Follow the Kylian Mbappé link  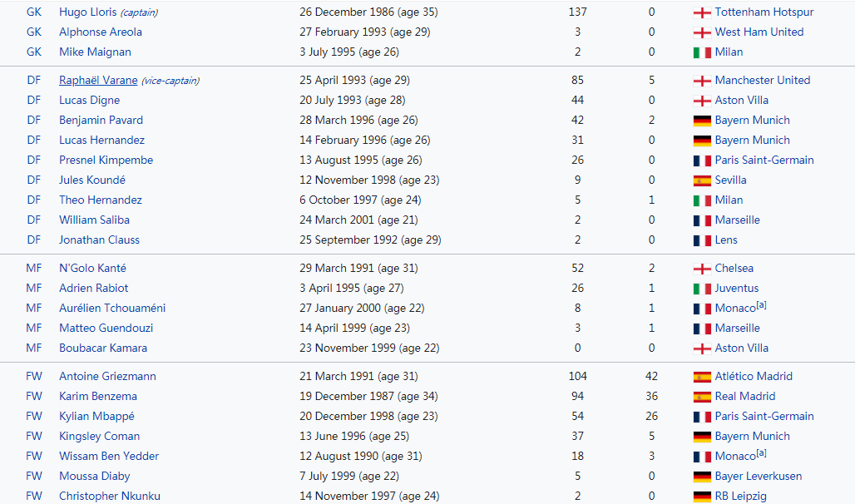coord(96,416)
